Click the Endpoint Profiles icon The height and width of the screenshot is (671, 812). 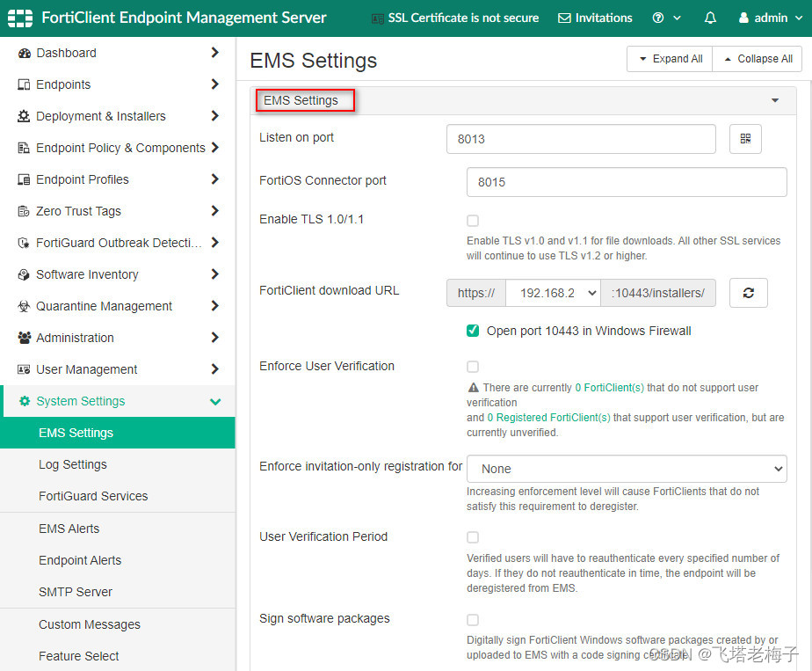[24, 179]
